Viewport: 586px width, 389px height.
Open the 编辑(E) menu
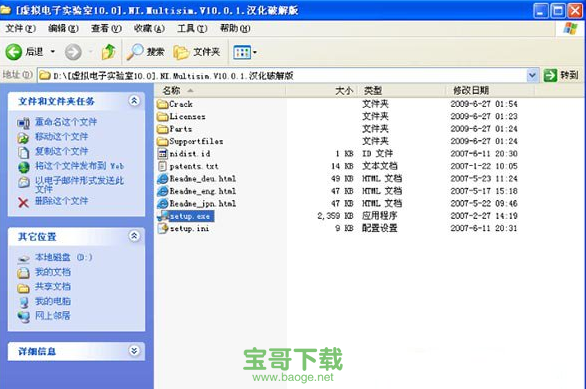(63, 28)
